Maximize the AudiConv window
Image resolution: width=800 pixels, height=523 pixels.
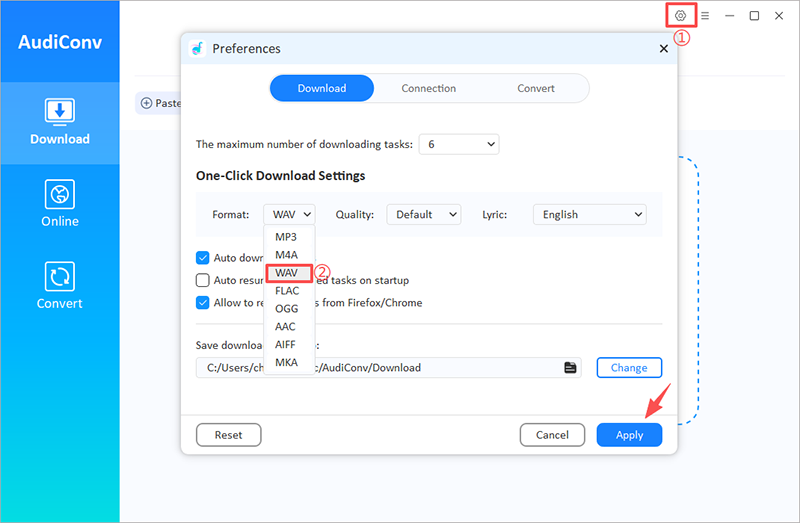[x=754, y=16]
